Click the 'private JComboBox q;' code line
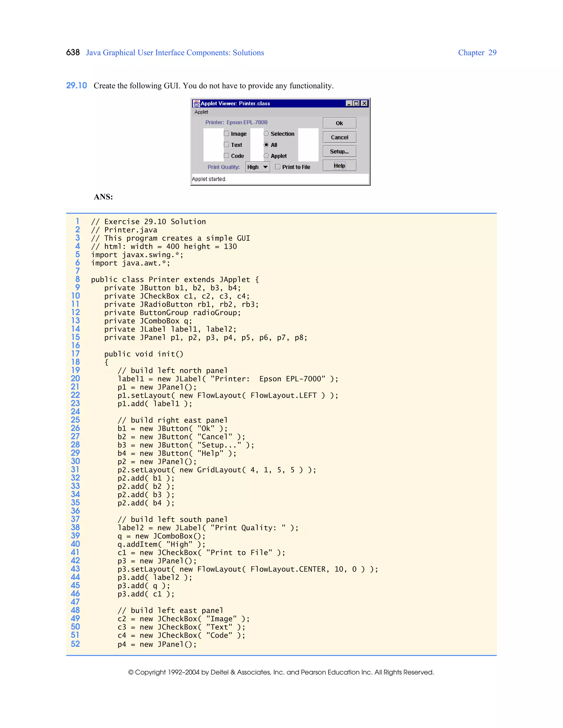The width and height of the screenshot is (563, 728). coord(148,321)
